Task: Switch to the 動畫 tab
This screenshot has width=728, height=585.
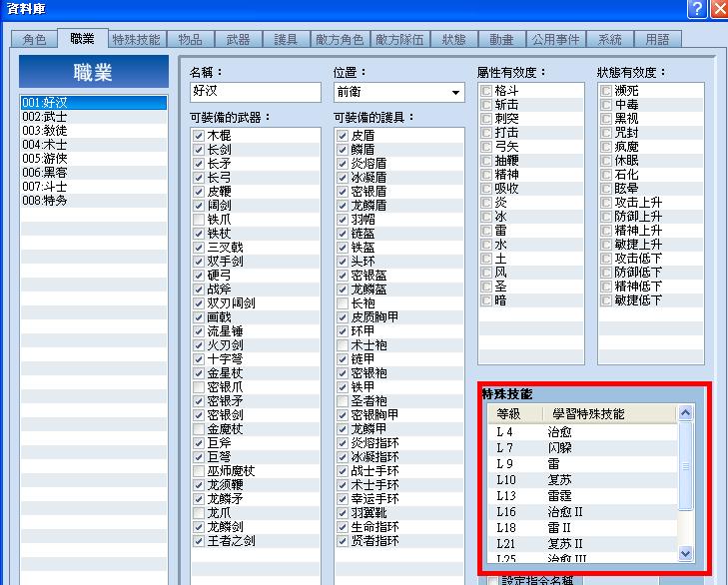Action: (501, 39)
